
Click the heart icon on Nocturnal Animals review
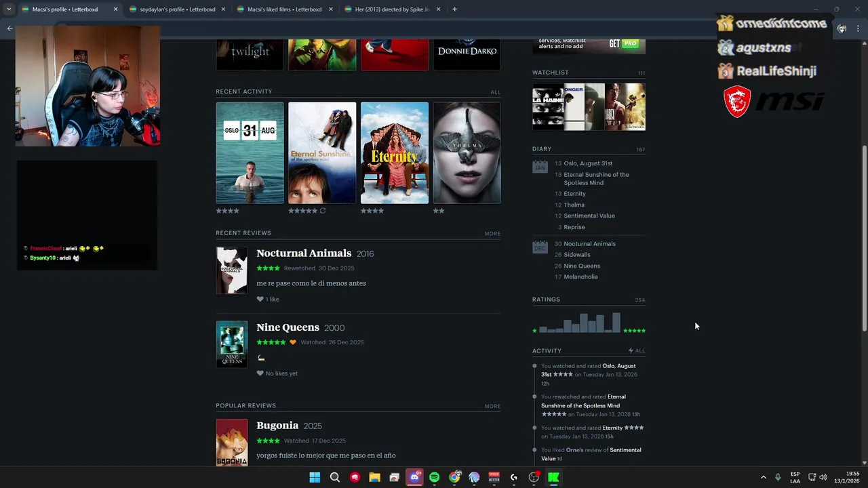tap(260, 299)
